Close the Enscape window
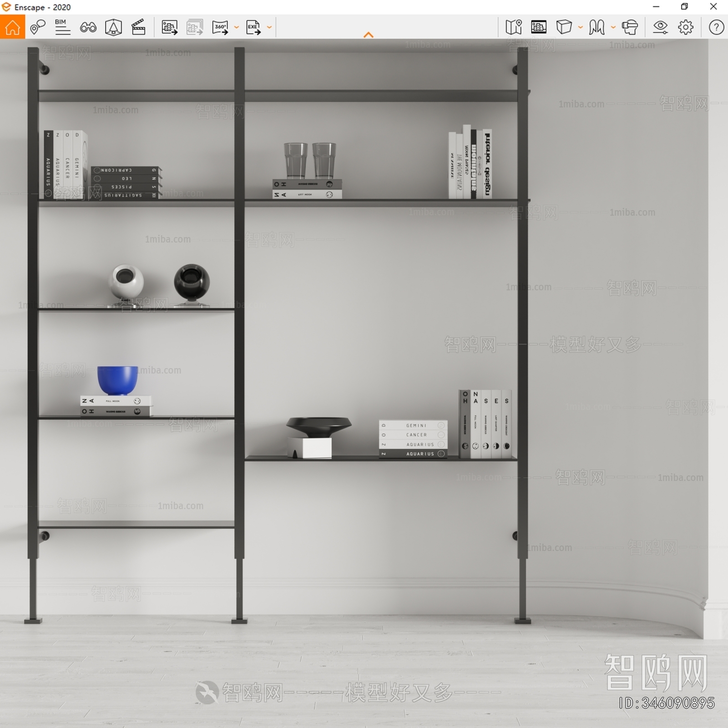Screen dimensions: 728x728 coord(713,7)
